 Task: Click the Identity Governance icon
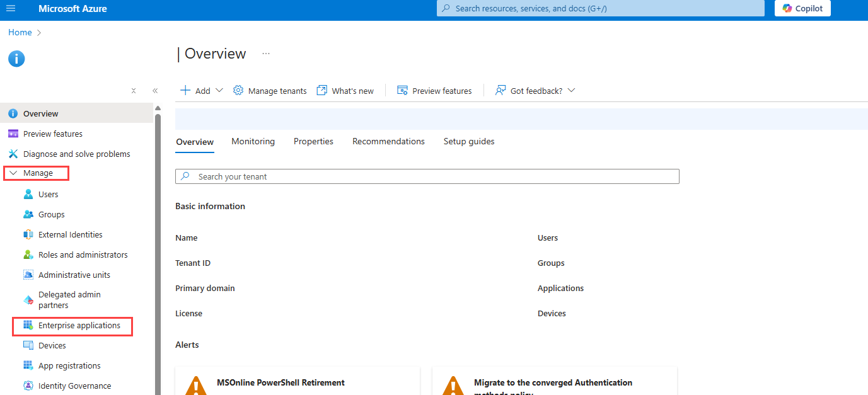[28, 386]
